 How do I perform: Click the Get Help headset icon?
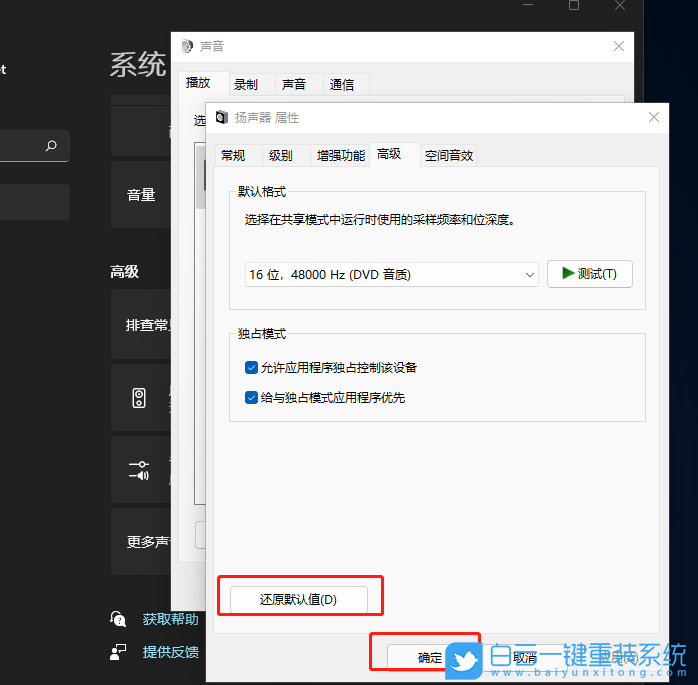click(x=118, y=619)
